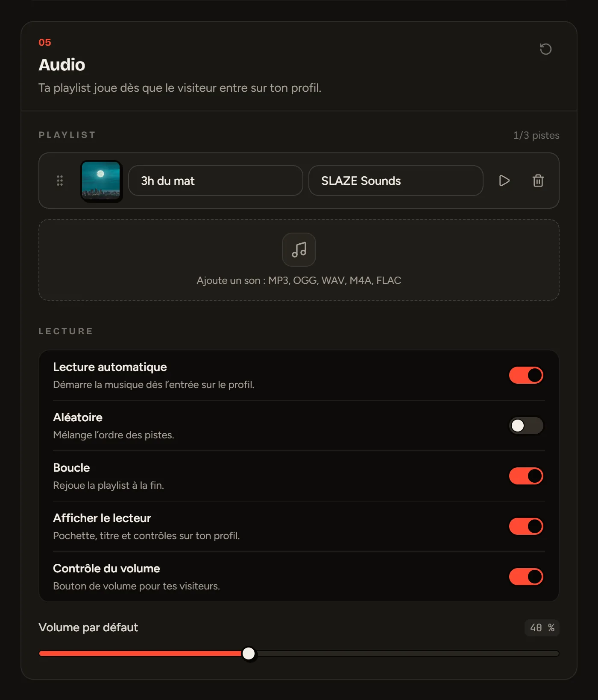Viewport: 598px width, 700px height.
Task: Click 'Pochette, titre et contrôles' description
Action: tap(147, 536)
